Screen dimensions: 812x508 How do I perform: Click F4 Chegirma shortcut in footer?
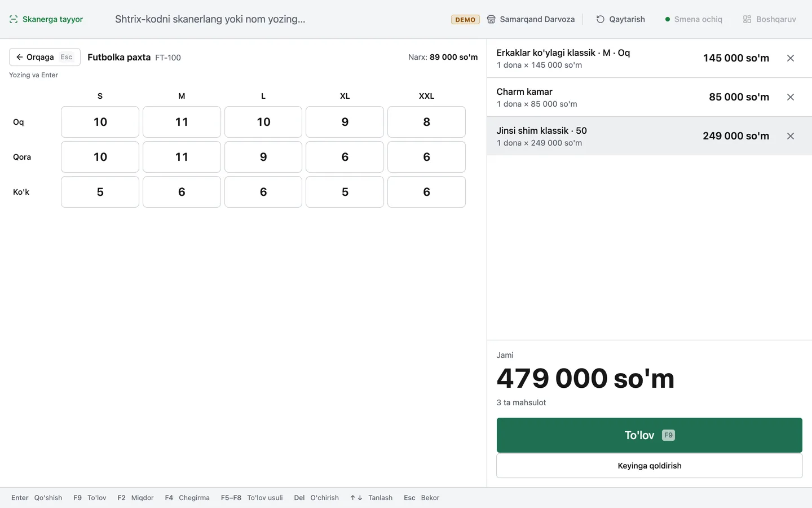187,498
